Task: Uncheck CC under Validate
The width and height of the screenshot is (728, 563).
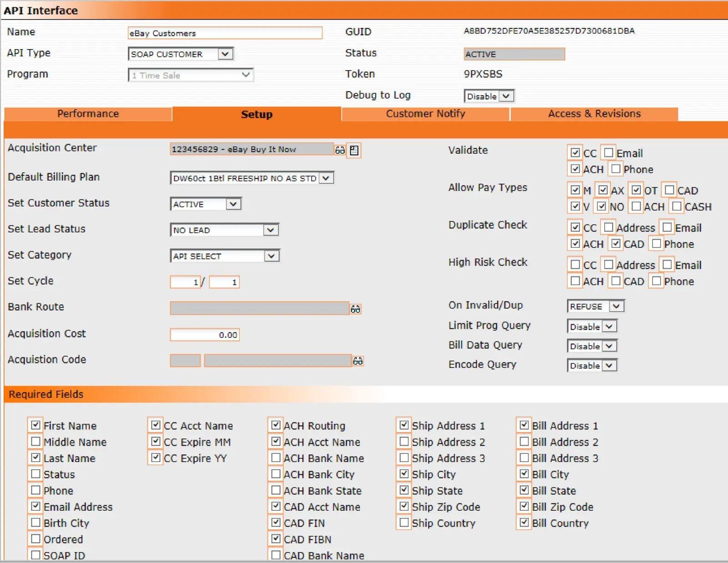Action: 576,152
